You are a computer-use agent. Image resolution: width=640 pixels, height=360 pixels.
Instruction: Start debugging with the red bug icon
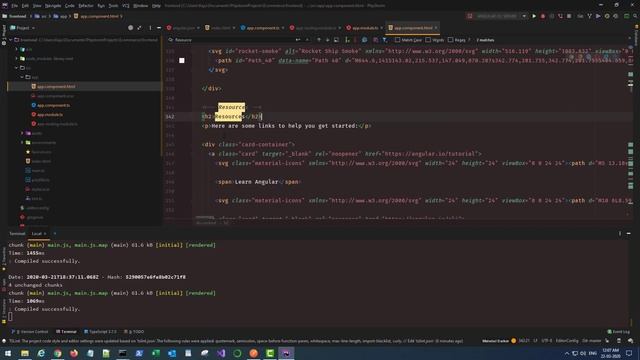tap(543, 16)
